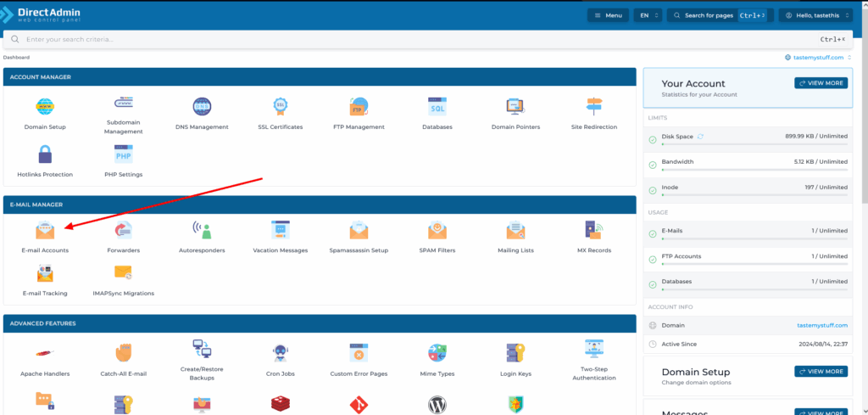The width and height of the screenshot is (868, 415).
Task: Open the FTP Management icon
Action: 359,107
